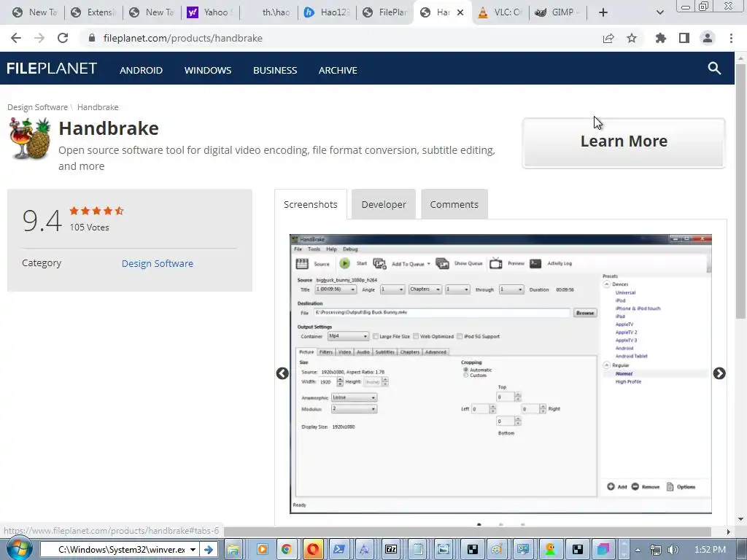Click the browser forward arrow
Screen dimensions: 747x560
click(x=39, y=38)
